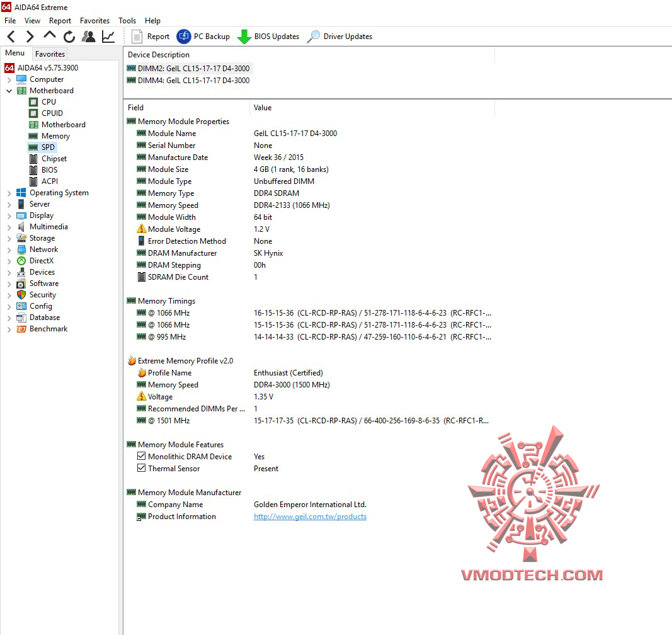
Task: Click the Back navigation arrow
Action: point(11,37)
